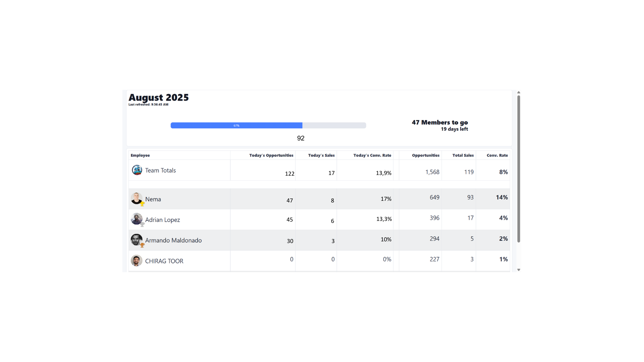Click the silver trophy under Adrian Lopez's avatar
The height and width of the screenshot is (362, 644).
[142, 225]
